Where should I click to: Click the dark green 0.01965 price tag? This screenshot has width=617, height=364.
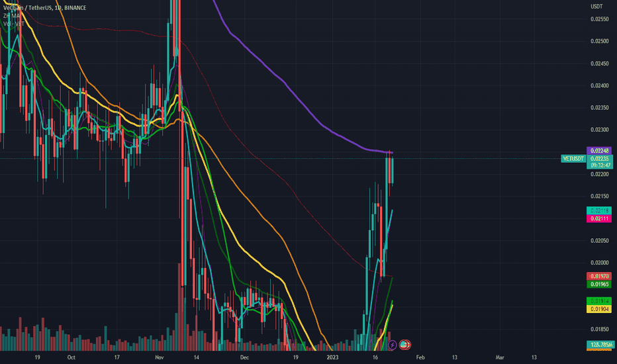click(599, 284)
